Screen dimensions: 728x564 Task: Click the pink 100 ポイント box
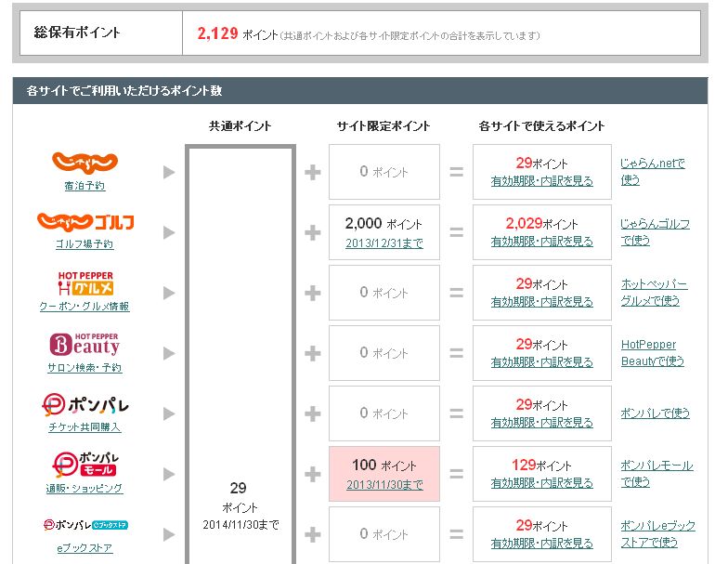pyautogui.click(x=384, y=473)
